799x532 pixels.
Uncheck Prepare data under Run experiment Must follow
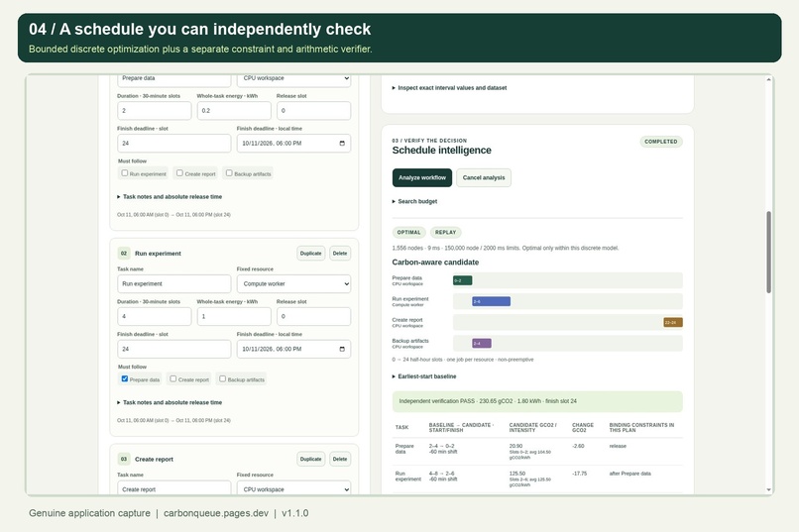pyautogui.click(x=125, y=378)
